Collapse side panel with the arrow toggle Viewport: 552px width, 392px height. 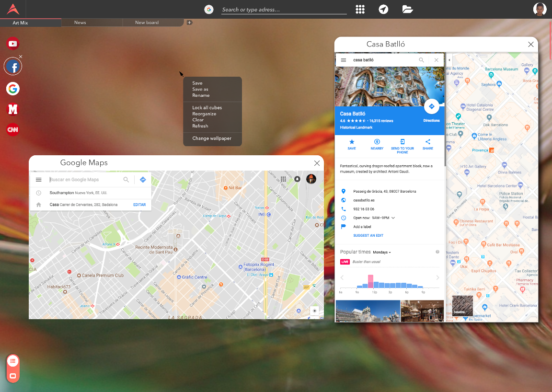(x=449, y=60)
